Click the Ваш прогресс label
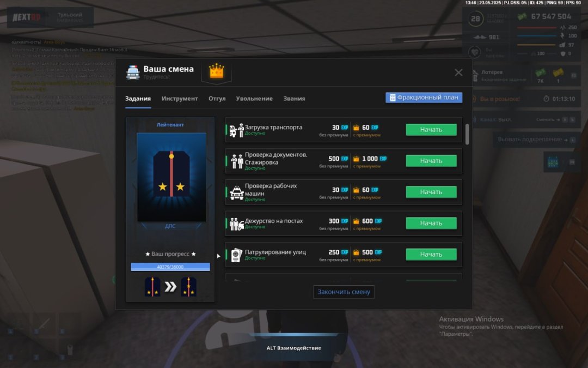588x368 pixels. coord(170,254)
